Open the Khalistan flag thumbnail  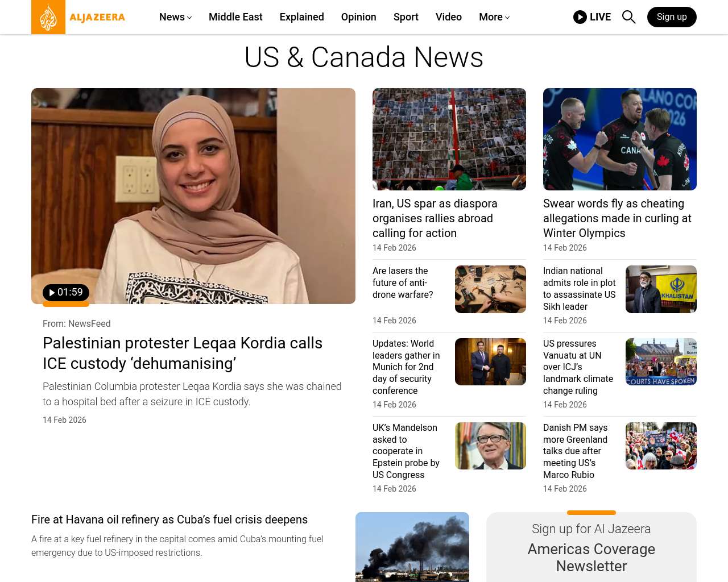tap(661, 289)
